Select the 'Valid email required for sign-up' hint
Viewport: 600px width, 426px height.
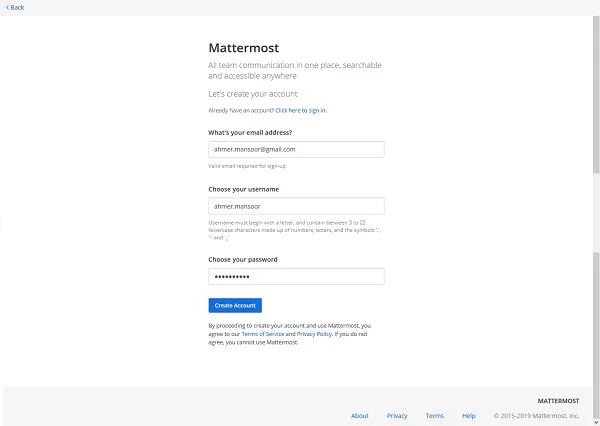tap(247, 166)
